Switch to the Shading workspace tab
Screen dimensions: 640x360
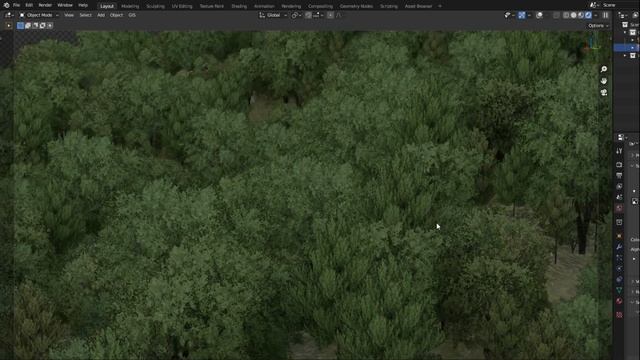click(239, 6)
